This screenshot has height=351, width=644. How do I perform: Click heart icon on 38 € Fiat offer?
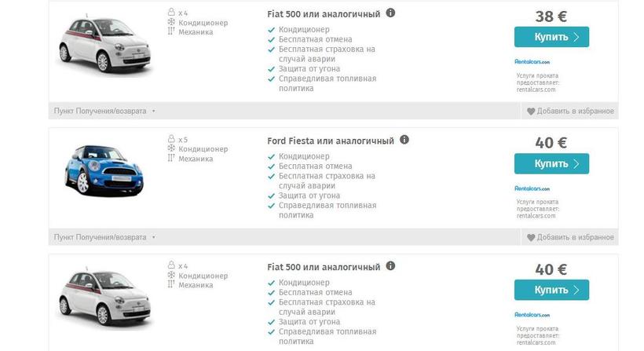coord(531,112)
